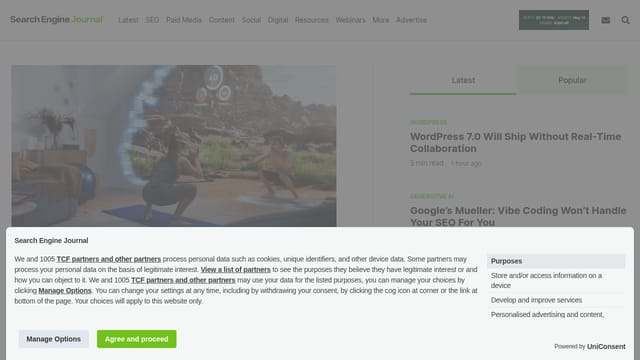Open first TCF partners and other partners link
Screen dimensions: 640x360
click(x=109, y=259)
